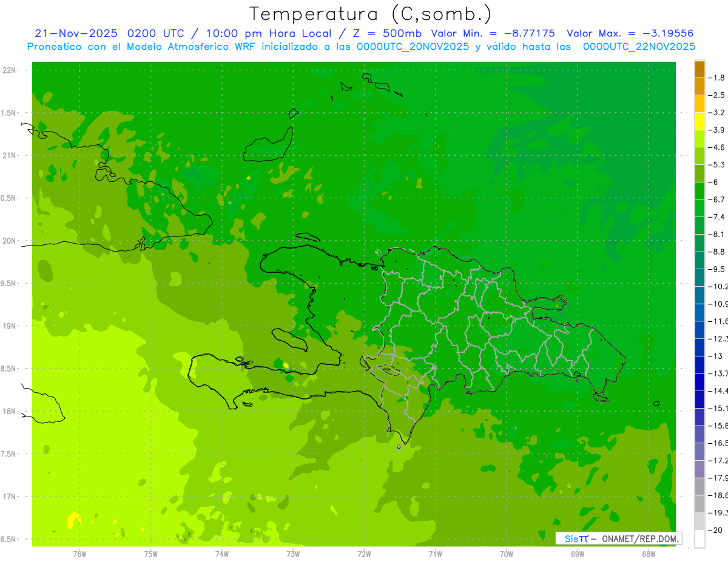This screenshot has width=728, height=562.
Task: Pick the purple swatch between -17.2 and -17.9
Action: [699, 469]
